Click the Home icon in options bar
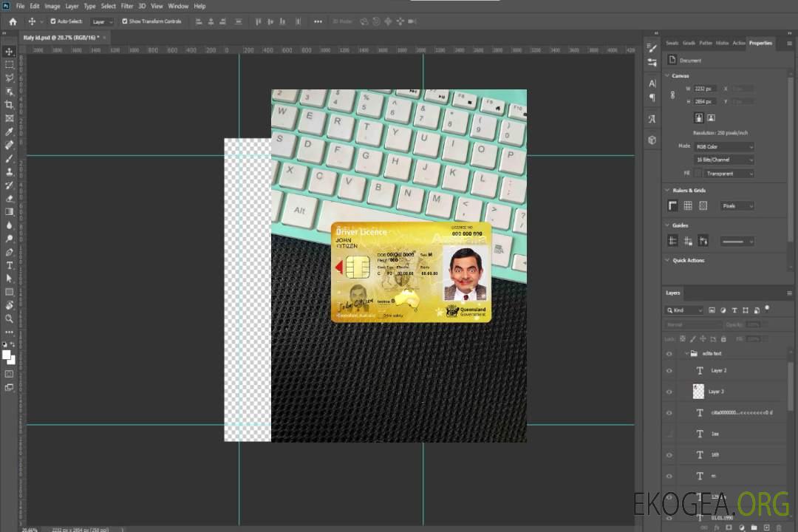 tap(13, 21)
